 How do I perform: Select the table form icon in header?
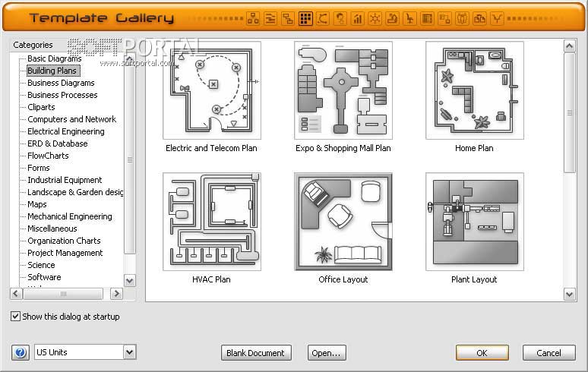[427, 18]
